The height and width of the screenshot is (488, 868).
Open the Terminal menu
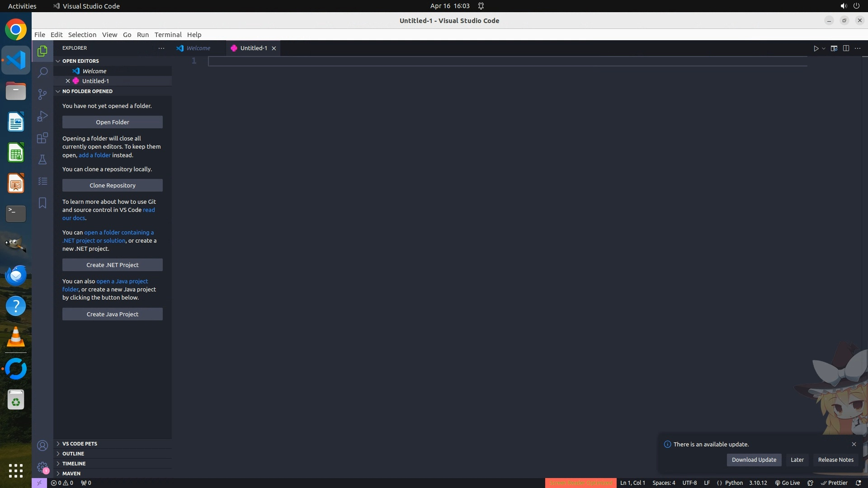point(168,35)
